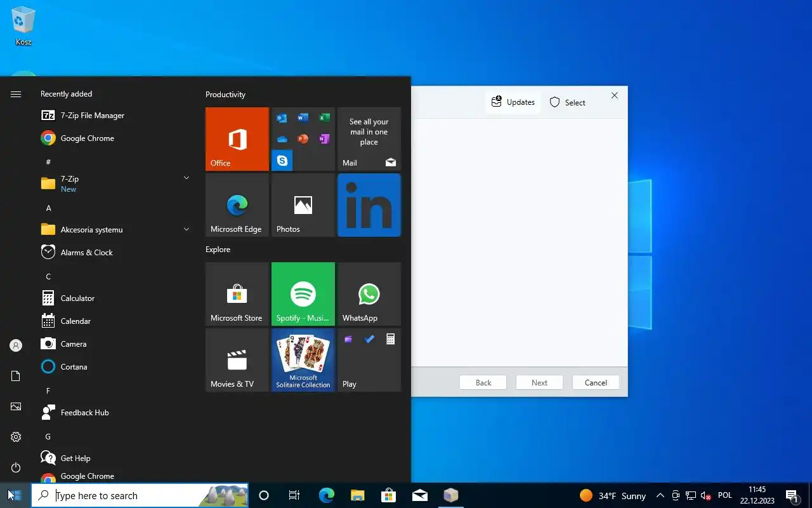Launch Microsoft Edge tile
The width and height of the screenshot is (812, 508).
(237, 205)
